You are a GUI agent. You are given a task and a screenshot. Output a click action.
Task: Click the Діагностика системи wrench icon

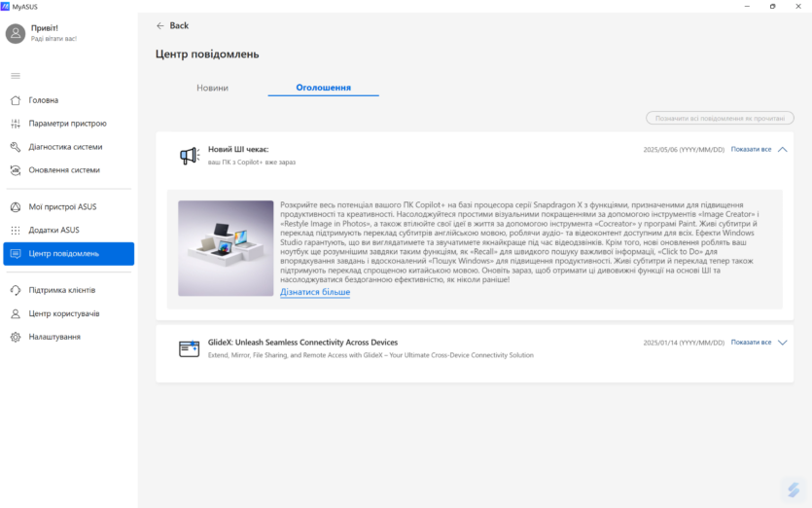click(16, 147)
